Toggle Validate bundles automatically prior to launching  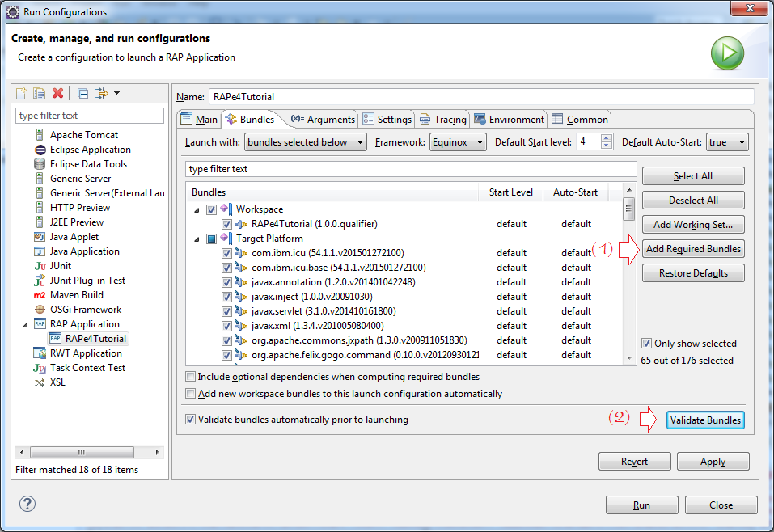pyautogui.click(x=190, y=420)
